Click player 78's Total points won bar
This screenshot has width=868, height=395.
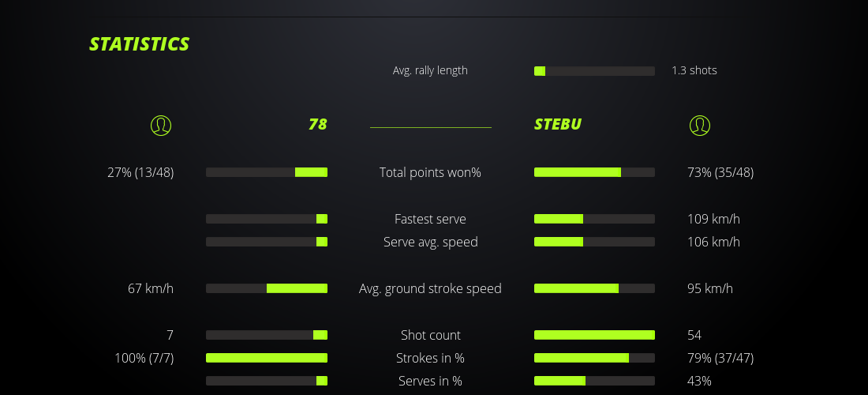267,172
